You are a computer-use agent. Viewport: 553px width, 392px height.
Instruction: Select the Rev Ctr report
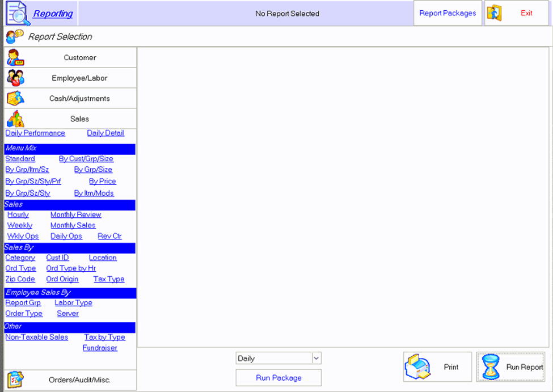[x=109, y=236]
